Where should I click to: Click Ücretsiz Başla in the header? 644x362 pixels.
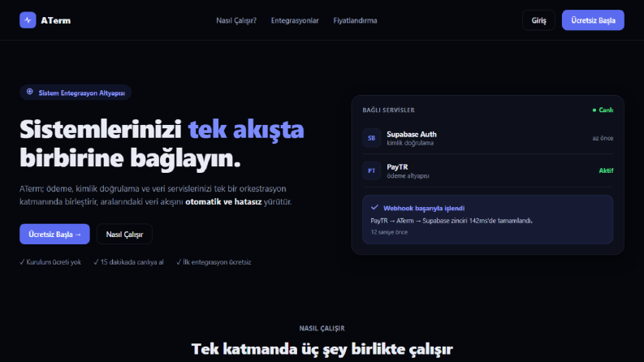tap(593, 20)
